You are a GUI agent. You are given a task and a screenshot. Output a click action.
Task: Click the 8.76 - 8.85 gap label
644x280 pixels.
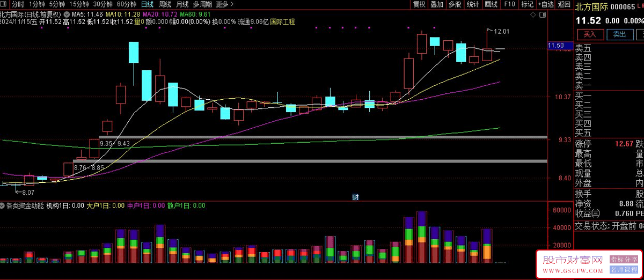pyautogui.click(x=89, y=168)
